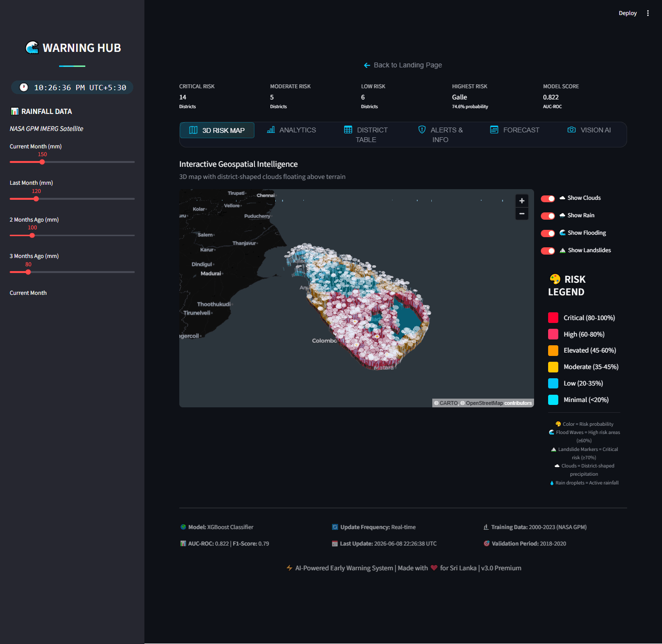Click NASA GPM IMERG Satellite text
Screen dimensions: 662x644
(47, 129)
